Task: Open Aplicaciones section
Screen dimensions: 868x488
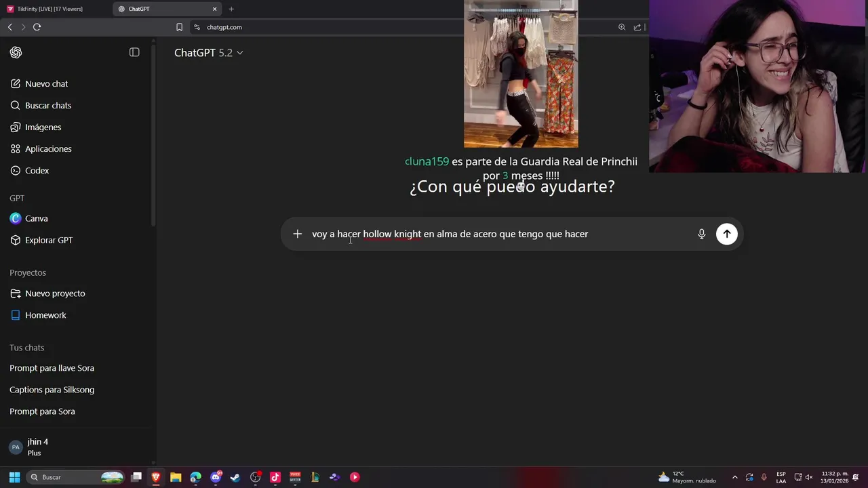Action: tap(48, 149)
